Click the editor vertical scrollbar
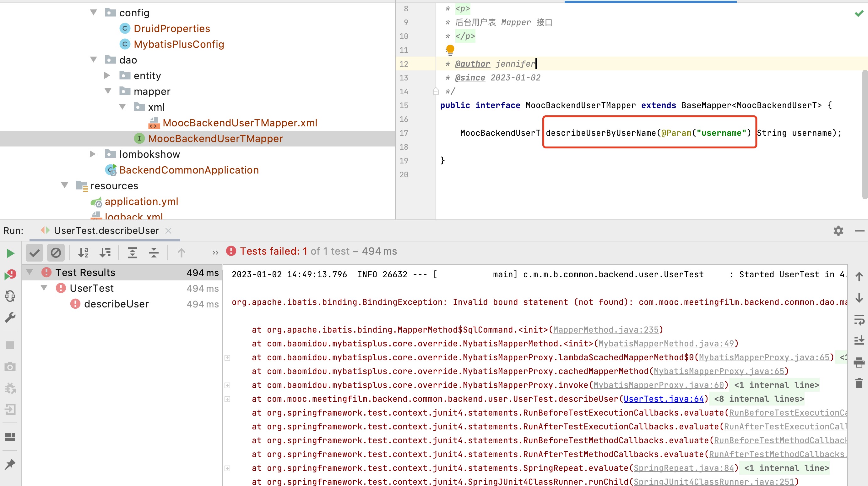The height and width of the screenshot is (486, 868). click(865, 135)
